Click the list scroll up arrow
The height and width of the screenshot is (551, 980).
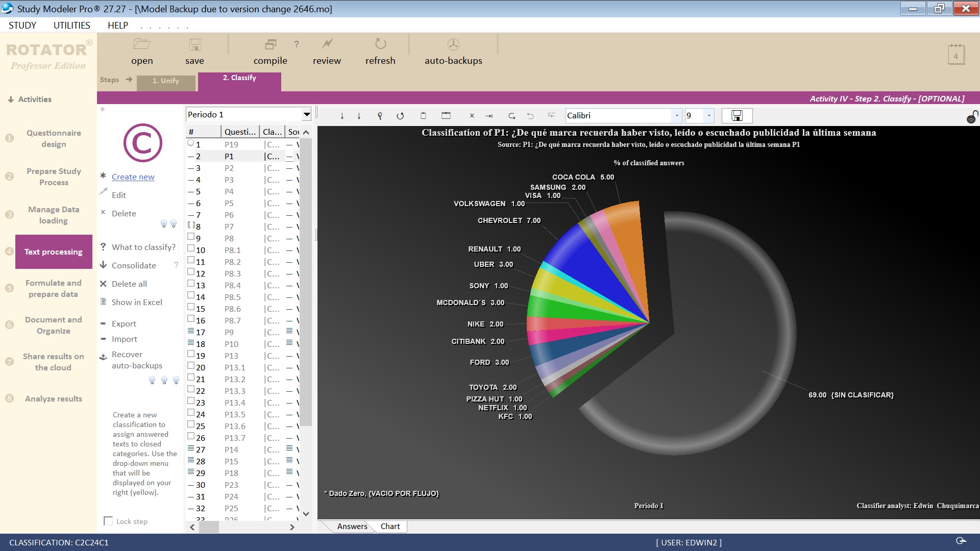[x=306, y=133]
